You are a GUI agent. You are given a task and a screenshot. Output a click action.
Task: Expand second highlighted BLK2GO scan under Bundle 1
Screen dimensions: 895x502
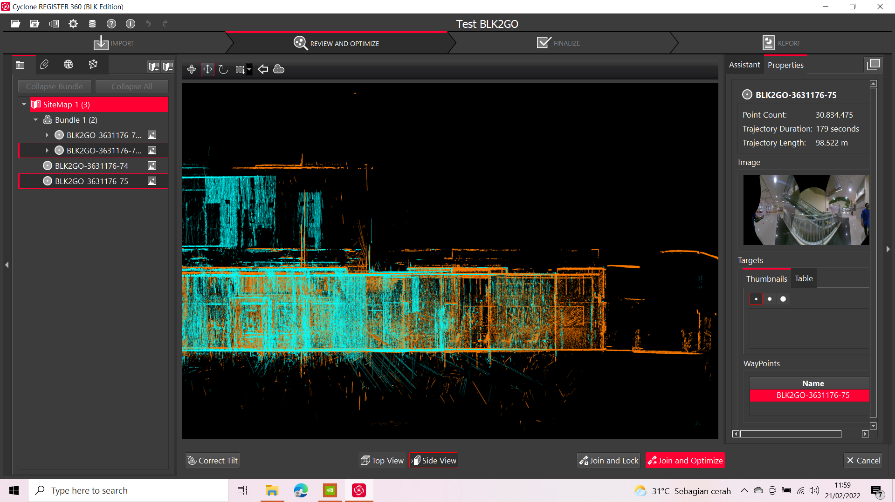[x=47, y=150]
